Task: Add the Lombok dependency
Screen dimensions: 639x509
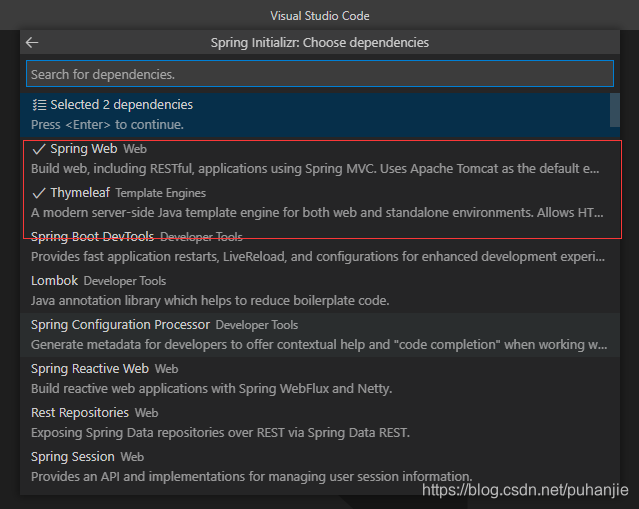Action: tap(320, 291)
